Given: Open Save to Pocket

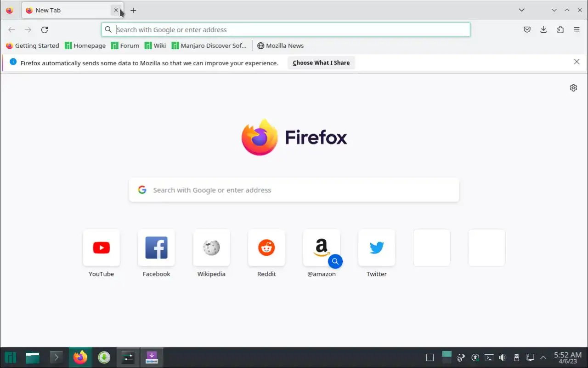Looking at the screenshot, I should 527,29.
